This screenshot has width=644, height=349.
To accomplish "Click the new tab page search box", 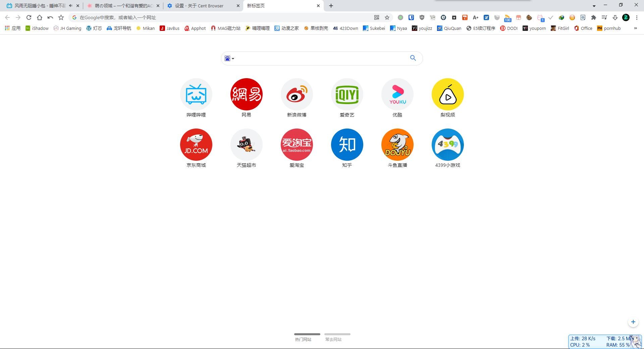I will pyautogui.click(x=320, y=58).
